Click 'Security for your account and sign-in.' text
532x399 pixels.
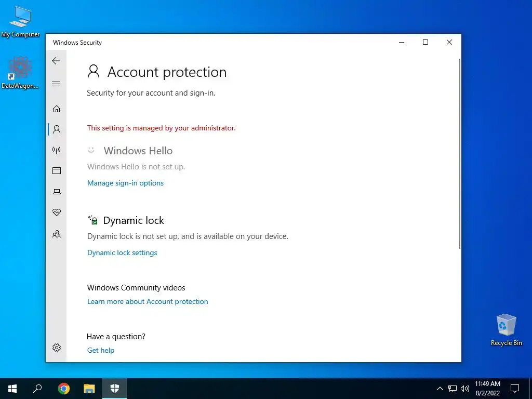click(151, 93)
